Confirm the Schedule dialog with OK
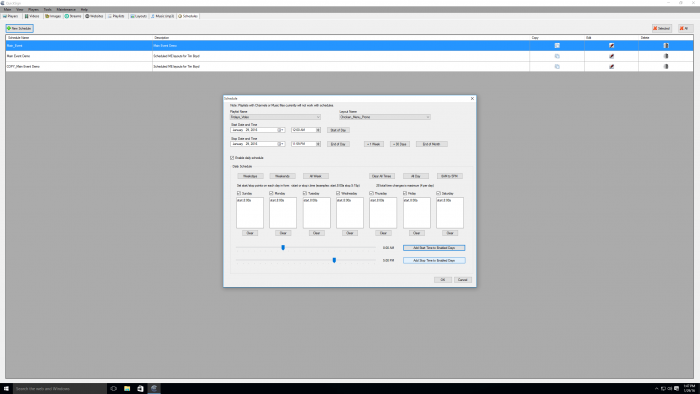 tap(442, 280)
